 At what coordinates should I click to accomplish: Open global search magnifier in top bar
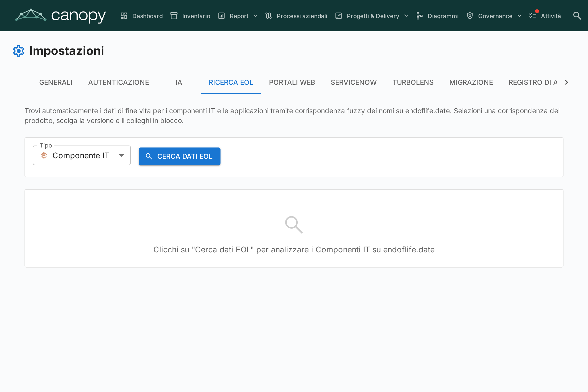pyautogui.click(x=577, y=16)
